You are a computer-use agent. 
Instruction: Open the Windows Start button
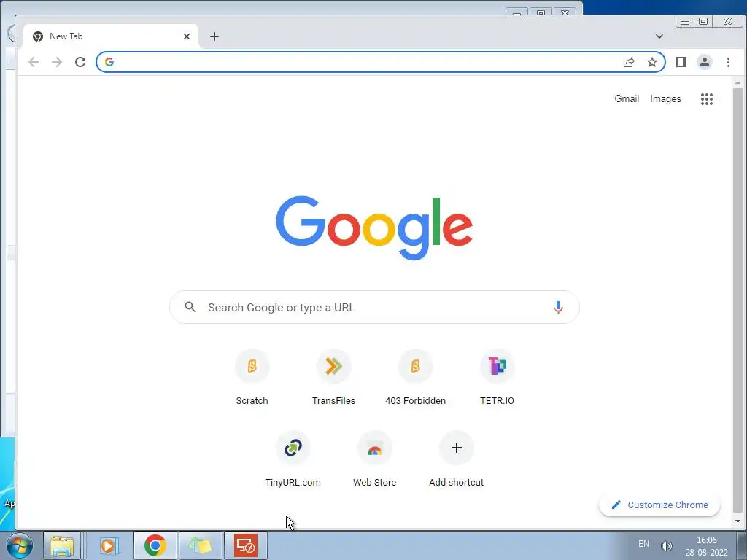click(20, 545)
